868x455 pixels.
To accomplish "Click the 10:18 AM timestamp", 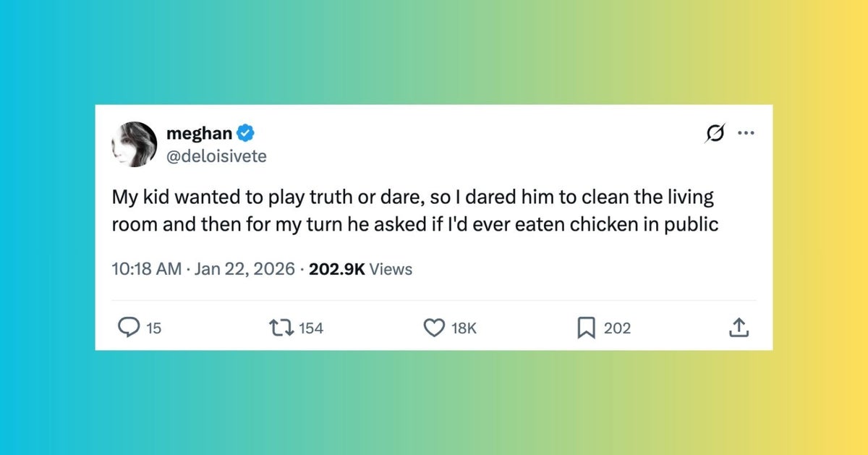I will tap(145, 269).
